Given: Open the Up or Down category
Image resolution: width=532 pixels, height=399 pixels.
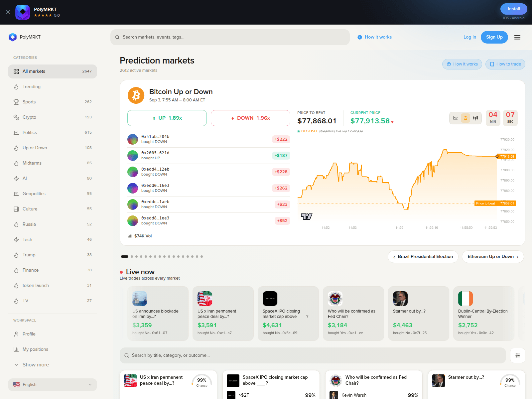Looking at the screenshot, I should pyautogui.click(x=53, y=148).
